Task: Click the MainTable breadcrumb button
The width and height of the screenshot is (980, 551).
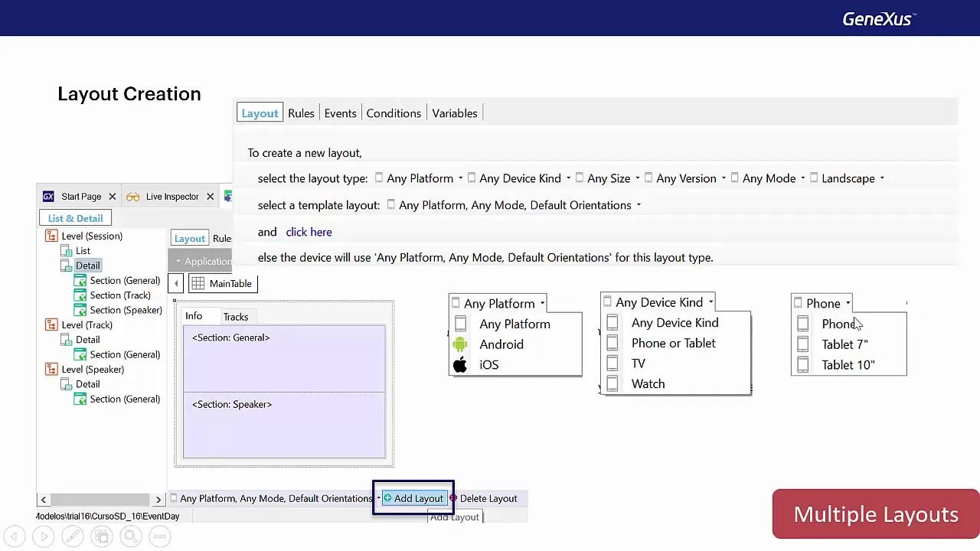Action: pos(222,284)
